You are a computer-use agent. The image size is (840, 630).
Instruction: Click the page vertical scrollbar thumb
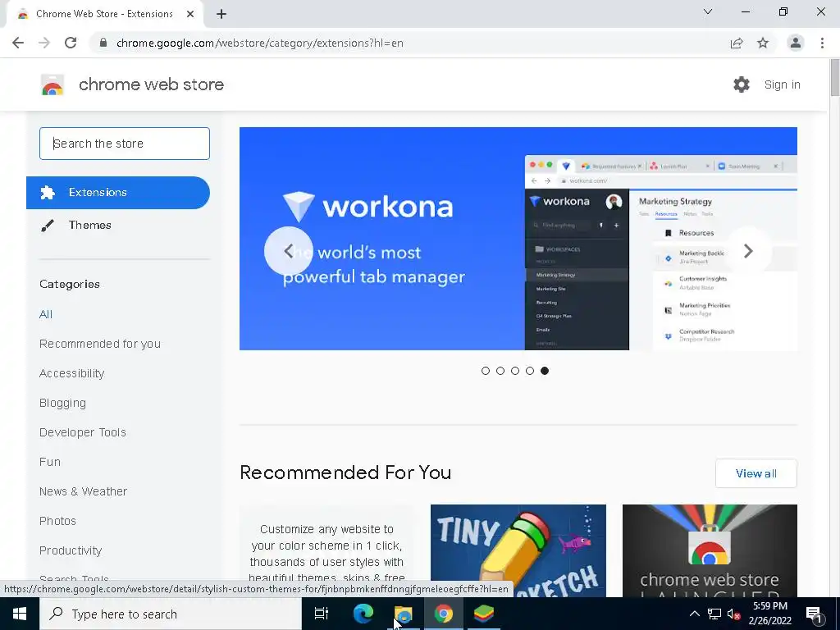point(834,79)
